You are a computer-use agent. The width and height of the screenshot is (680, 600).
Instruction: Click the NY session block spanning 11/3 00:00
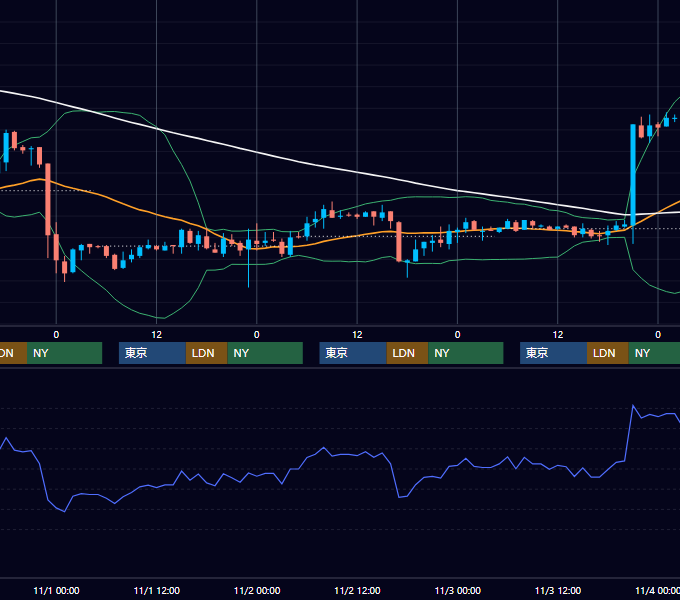tap(466, 353)
